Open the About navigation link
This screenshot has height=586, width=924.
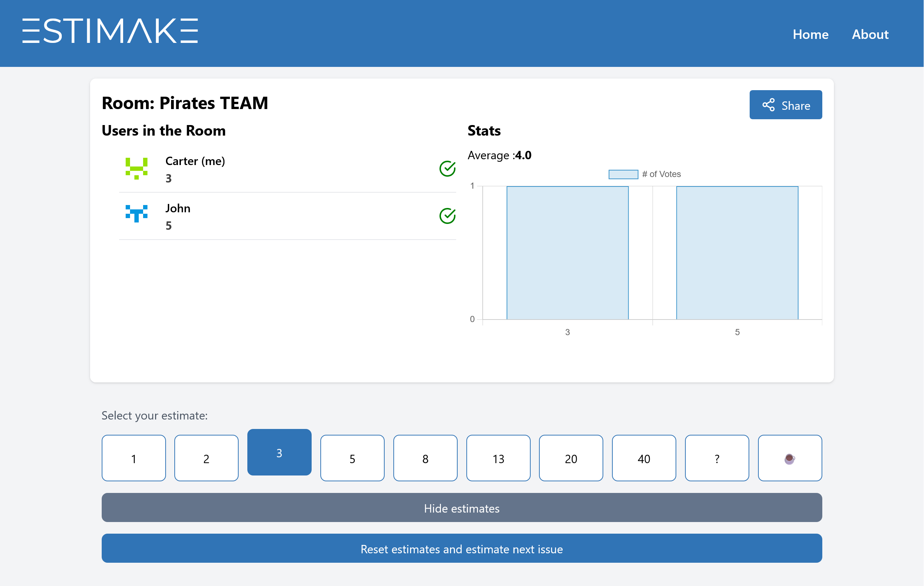(x=870, y=35)
